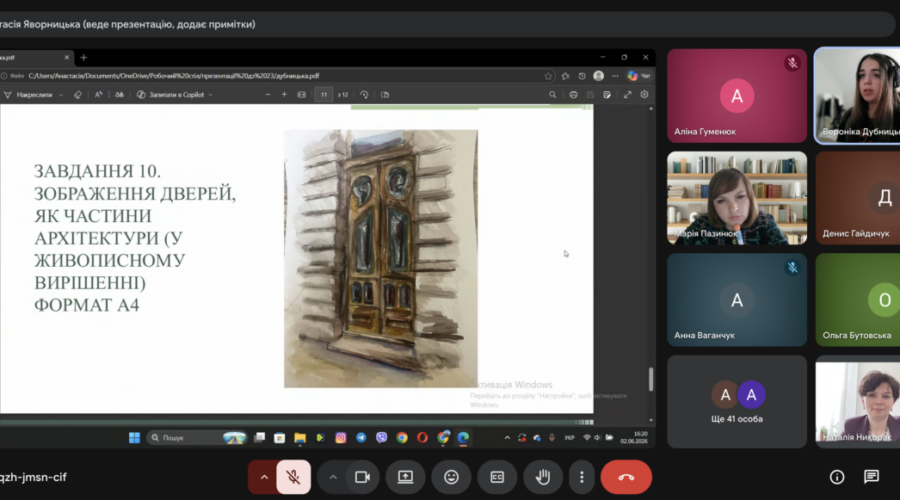Image resolution: width=900 pixels, height=500 pixels.
Task: Click the PDF vertical scrollbar thumb
Action: pyautogui.click(x=650, y=379)
